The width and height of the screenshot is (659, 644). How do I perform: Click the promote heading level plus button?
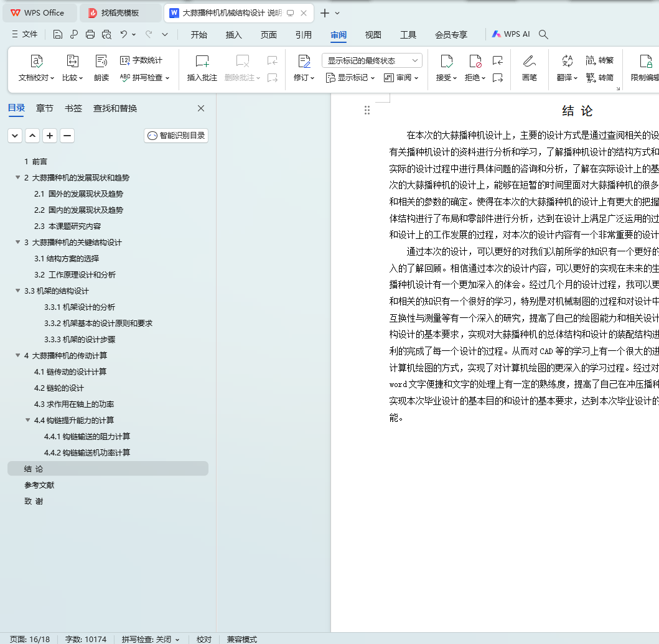click(50, 136)
